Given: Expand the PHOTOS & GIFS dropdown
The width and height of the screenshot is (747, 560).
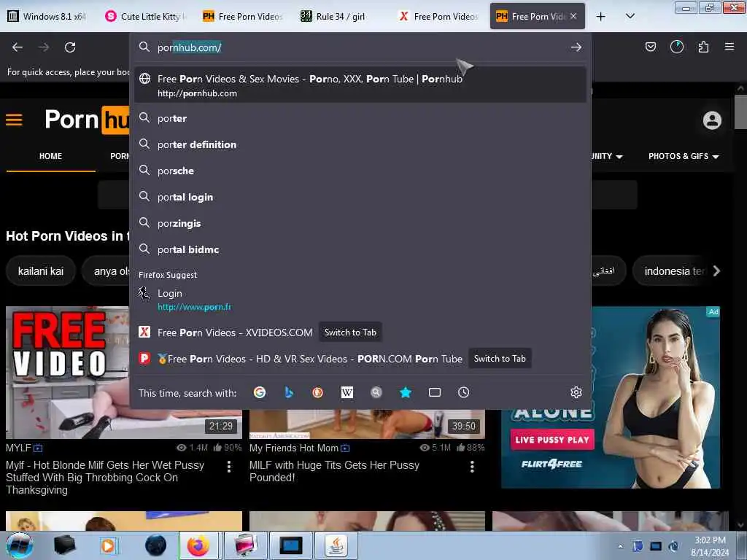Looking at the screenshot, I should tap(683, 156).
